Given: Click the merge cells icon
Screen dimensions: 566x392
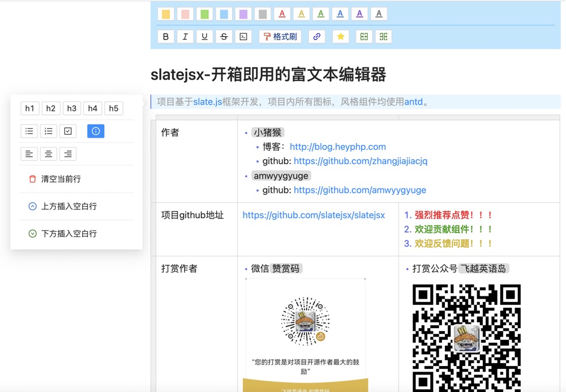Looking at the screenshot, I should tap(364, 36).
